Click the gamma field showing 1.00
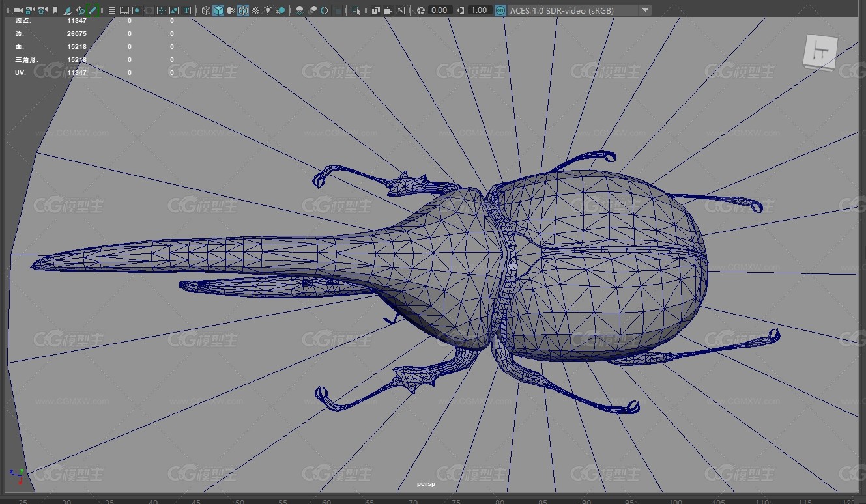Image resolution: width=866 pixels, height=504 pixels. pyautogui.click(x=480, y=10)
